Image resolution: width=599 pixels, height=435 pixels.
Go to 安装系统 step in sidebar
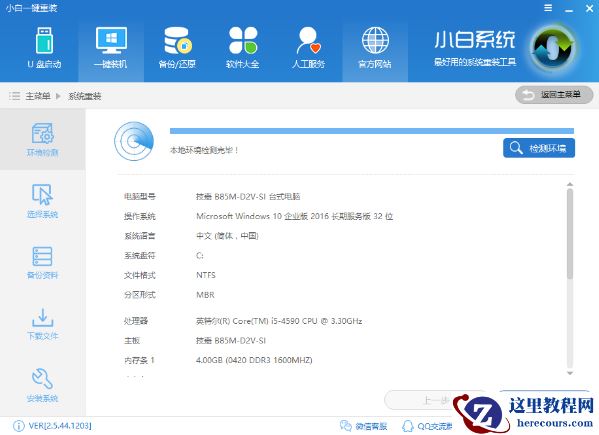pos(42,385)
